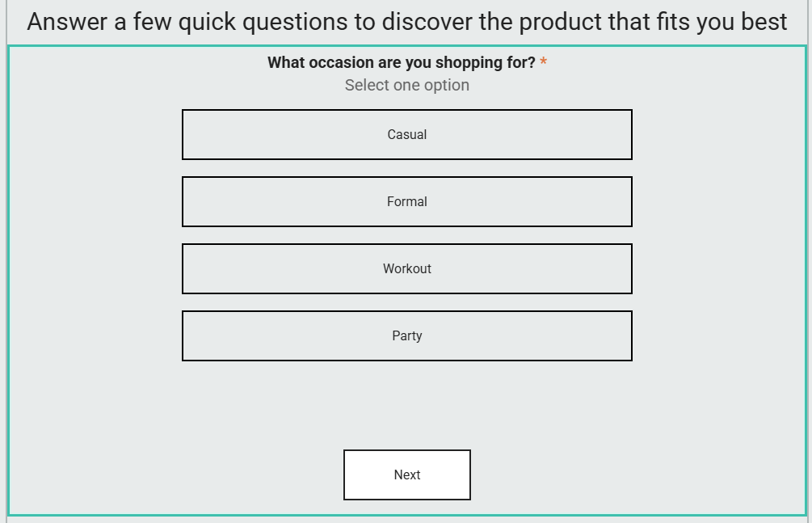Pick Workout from the answer list
Viewport: 812px width, 523px height.
tap(406, 269)
